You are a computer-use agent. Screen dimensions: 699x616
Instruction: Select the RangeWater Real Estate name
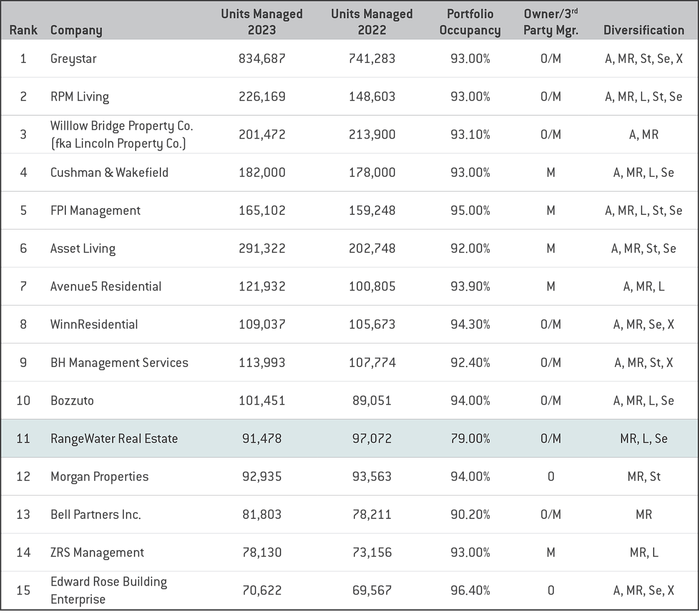coord(114,439)
